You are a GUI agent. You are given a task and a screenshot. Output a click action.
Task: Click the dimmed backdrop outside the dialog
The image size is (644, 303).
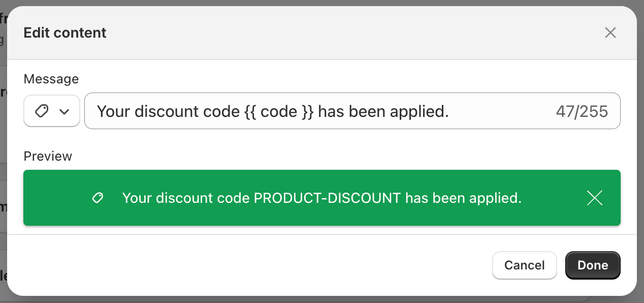point(640,153)
